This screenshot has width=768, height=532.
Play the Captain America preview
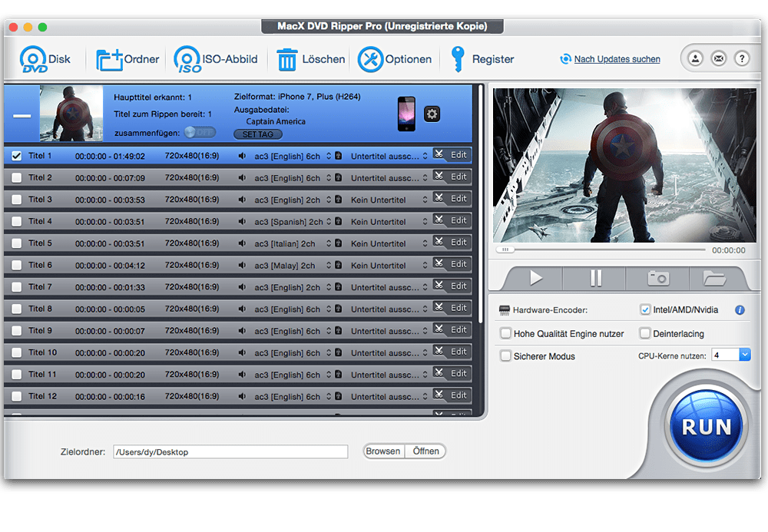point(535,278)
